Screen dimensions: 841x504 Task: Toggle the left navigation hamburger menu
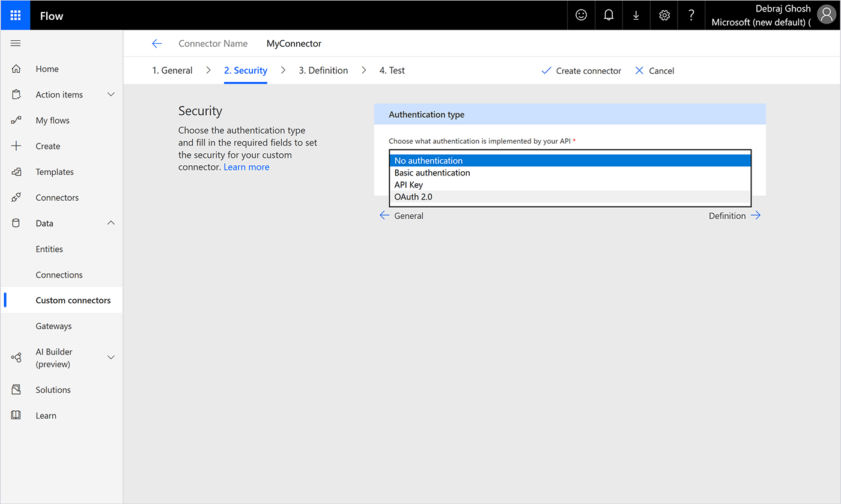15,43
